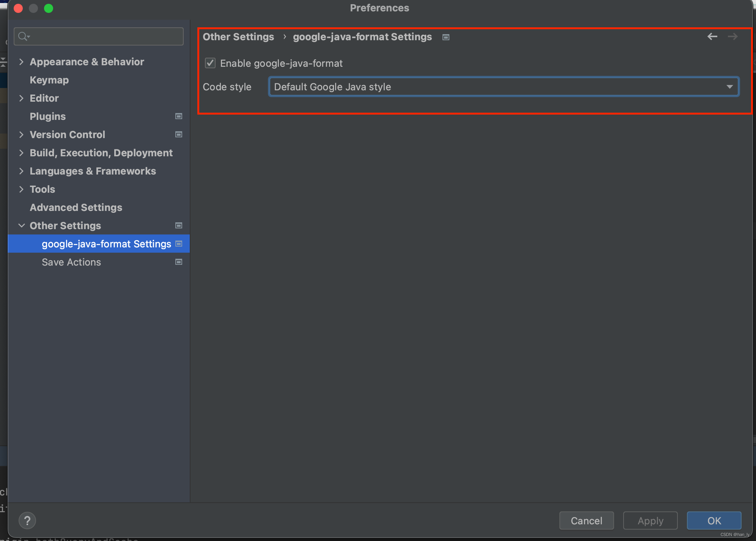Open the Code style dropdown
This screenshot has width=756, height=541.
pos(504,87)
